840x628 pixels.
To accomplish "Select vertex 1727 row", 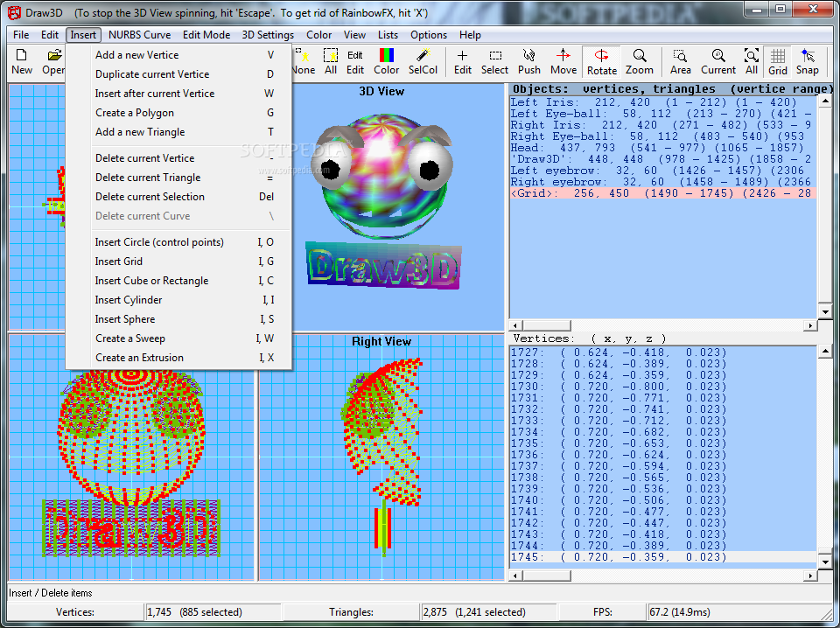I will coord(663,352).
